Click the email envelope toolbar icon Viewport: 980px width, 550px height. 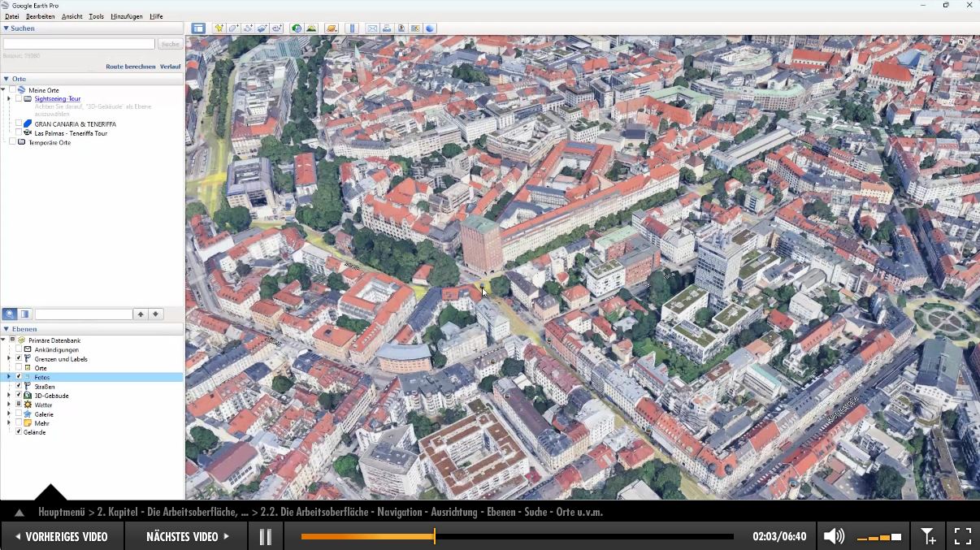[x=372, y=28]
